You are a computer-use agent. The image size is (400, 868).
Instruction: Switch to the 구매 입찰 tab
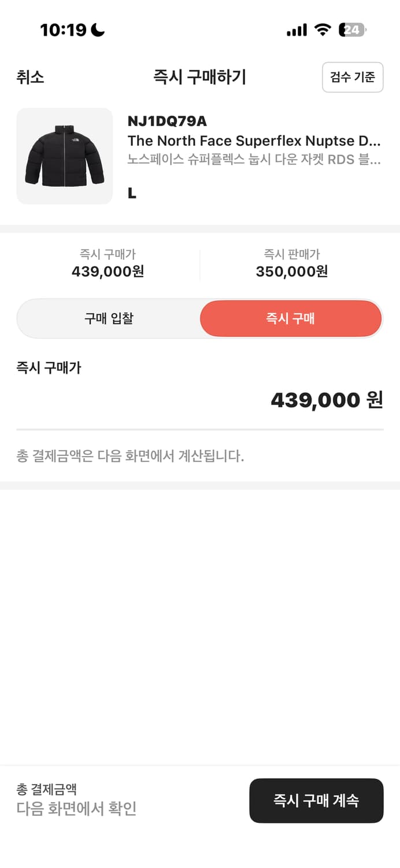tap(108, 318)
